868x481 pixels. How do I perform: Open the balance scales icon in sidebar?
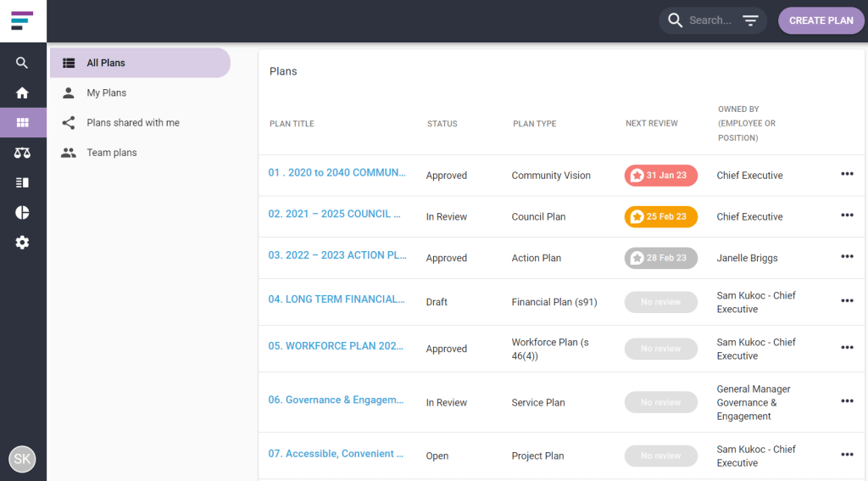(x=22, y=153)
